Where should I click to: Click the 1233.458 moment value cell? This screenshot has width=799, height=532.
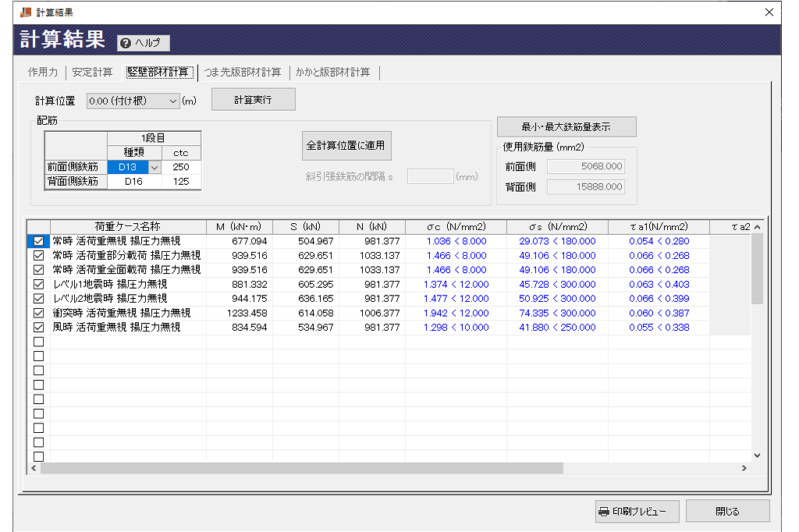[x=240, y=313]
